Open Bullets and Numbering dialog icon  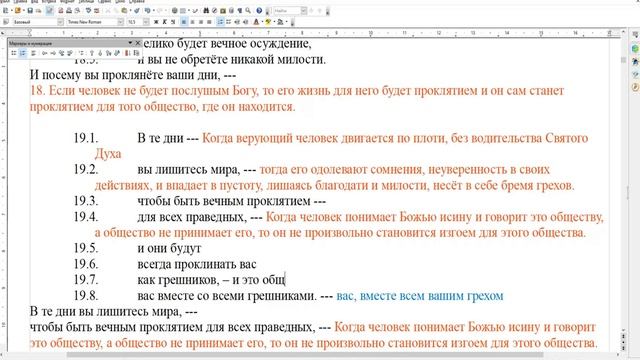(136, 53)
